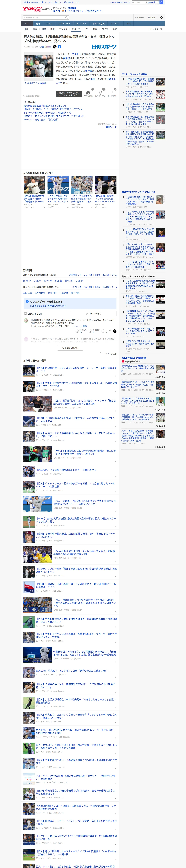
Task: Dismiss the 大城卒三 recommended article card
Action: (x=68, y=207)
